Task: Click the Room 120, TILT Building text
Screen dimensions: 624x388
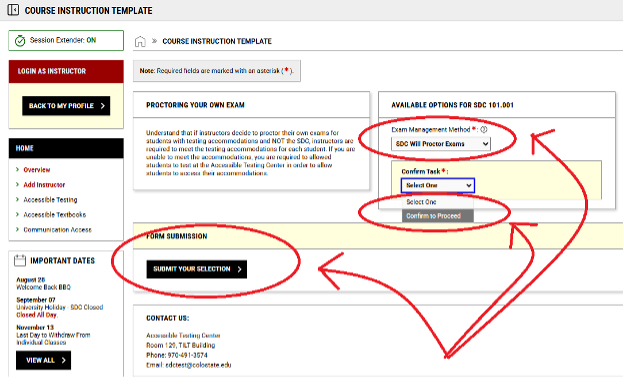Action: pyautogui.click(x=181, y=345)
